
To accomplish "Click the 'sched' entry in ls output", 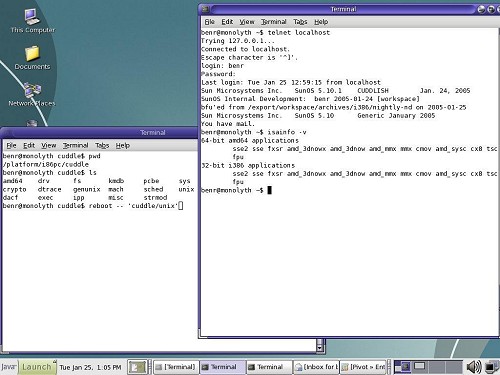I will [153, 189].
